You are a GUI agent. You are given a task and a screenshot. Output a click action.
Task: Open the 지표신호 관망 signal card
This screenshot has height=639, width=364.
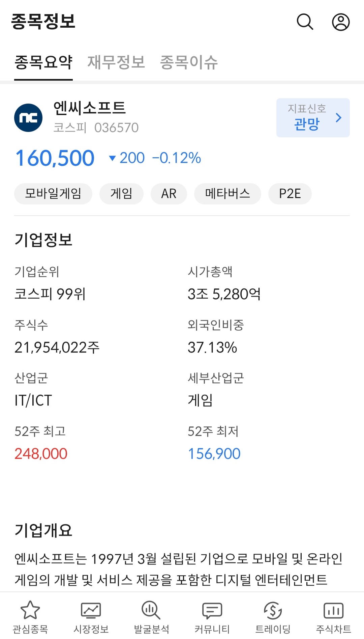pos(307,118)
